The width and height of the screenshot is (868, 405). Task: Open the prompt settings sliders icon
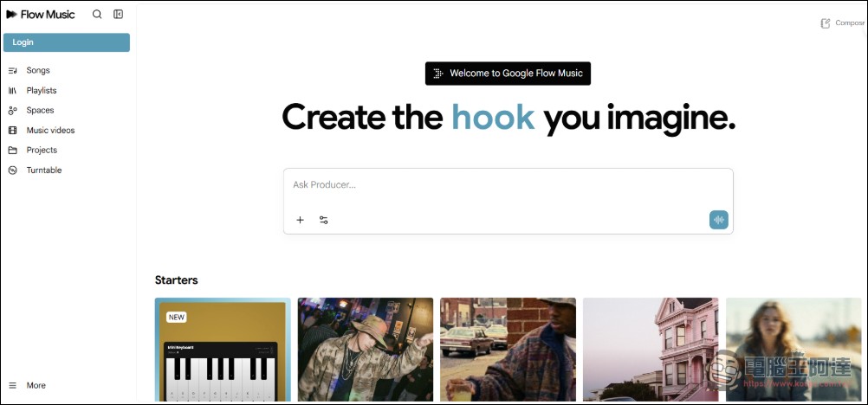324,220
